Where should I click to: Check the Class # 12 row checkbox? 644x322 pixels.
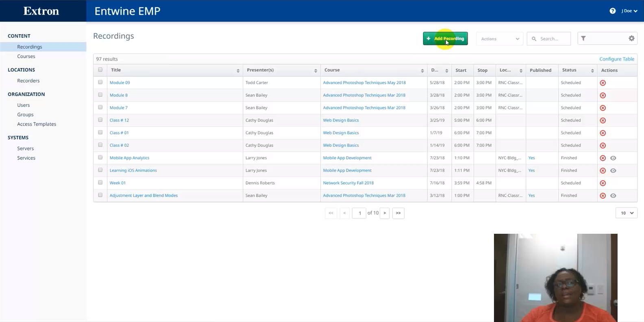coord(100,120)
